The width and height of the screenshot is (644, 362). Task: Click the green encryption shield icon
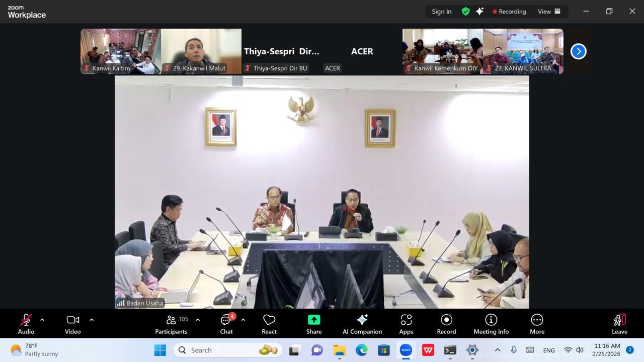(x=466, y=11)
